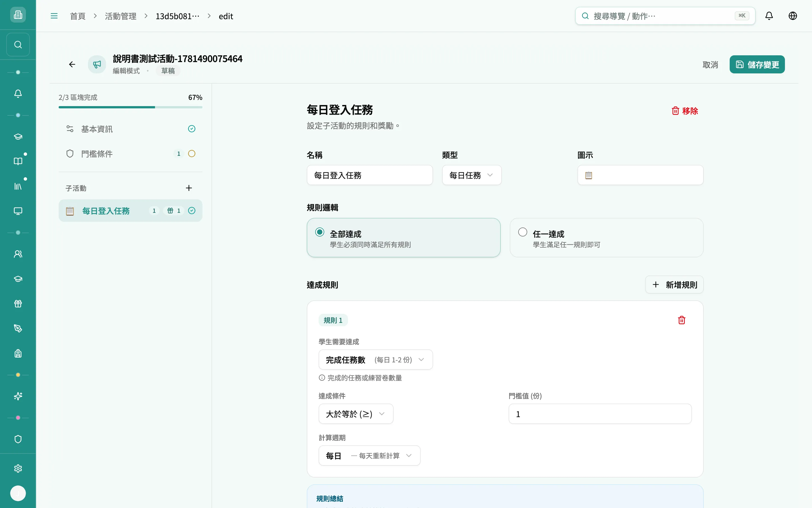Click the sidebar monitor screen icon
This screenshot has width=812, height=508.
(18, 211)
